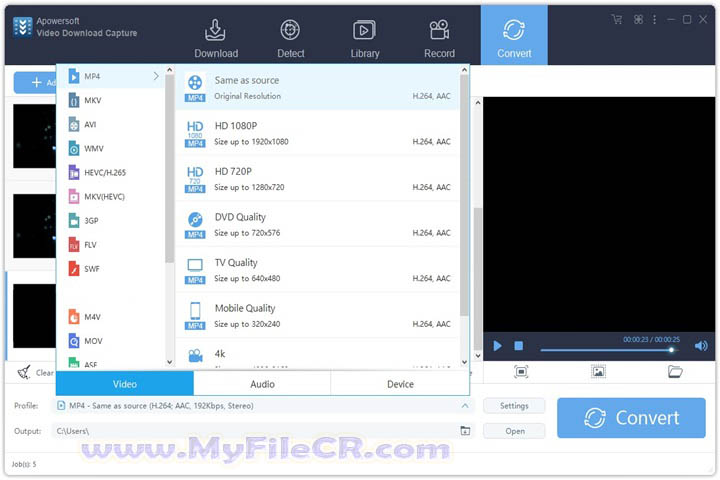Switch to the Audio tab
Image resolution: width=720 pixels, height=480 pixels.
(262, 384)
